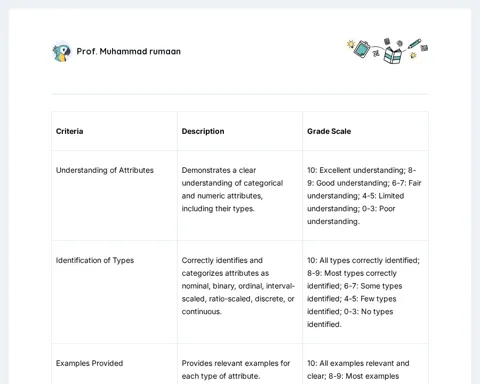Viewport: 480px width, 384px height.
Task: Click the floating cube icon above the book
Action: pyautogui.click(x=387, y=41)
